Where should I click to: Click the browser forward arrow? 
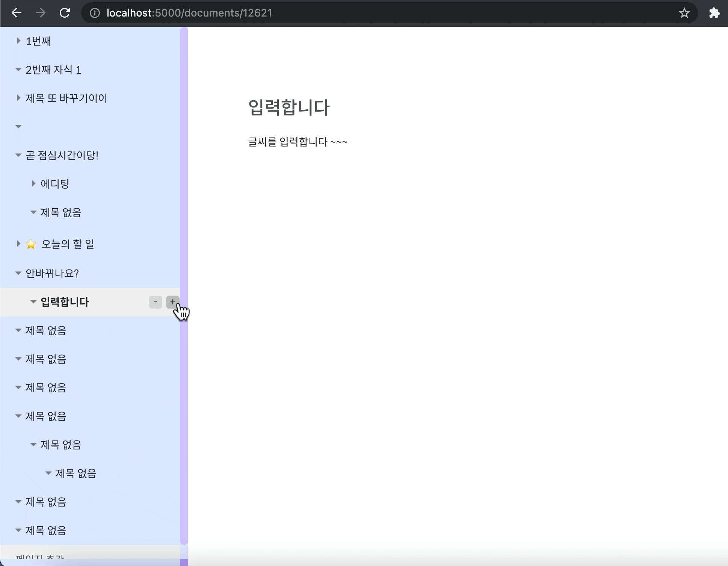coord(41,13)
